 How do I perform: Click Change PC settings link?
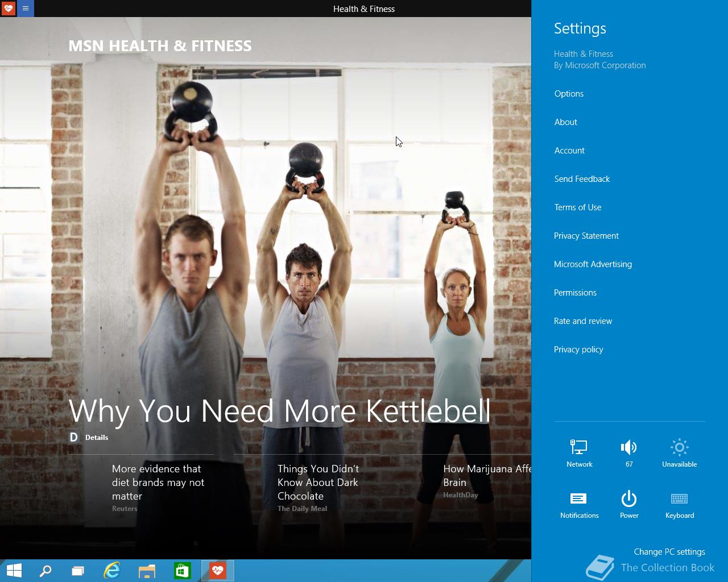click(669, 552)
